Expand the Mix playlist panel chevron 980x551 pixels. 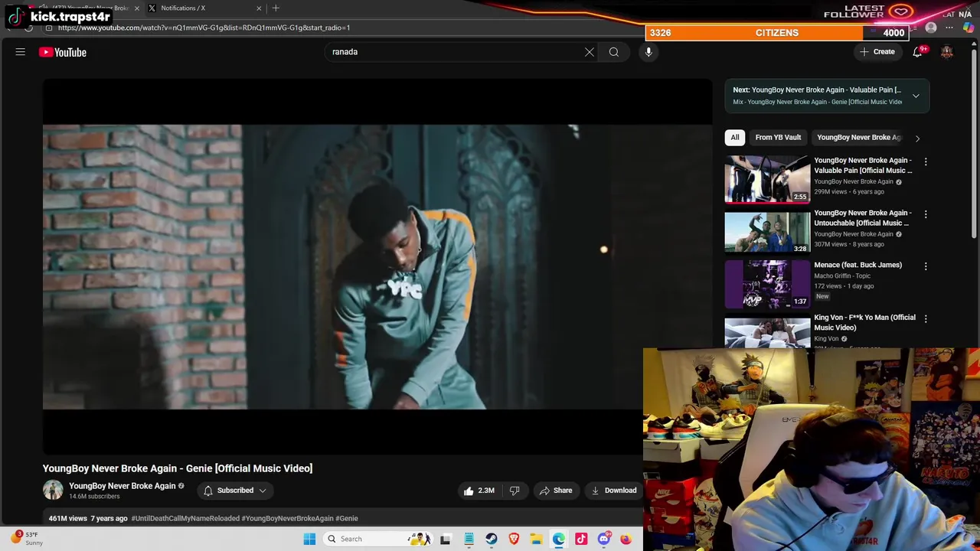point(916,96)
